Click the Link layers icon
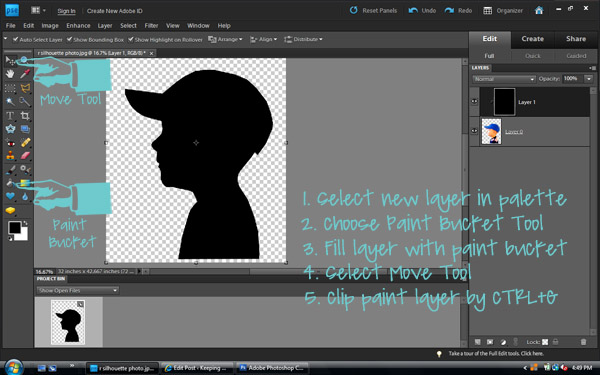600x375 pixels. [x=515, y=342]
